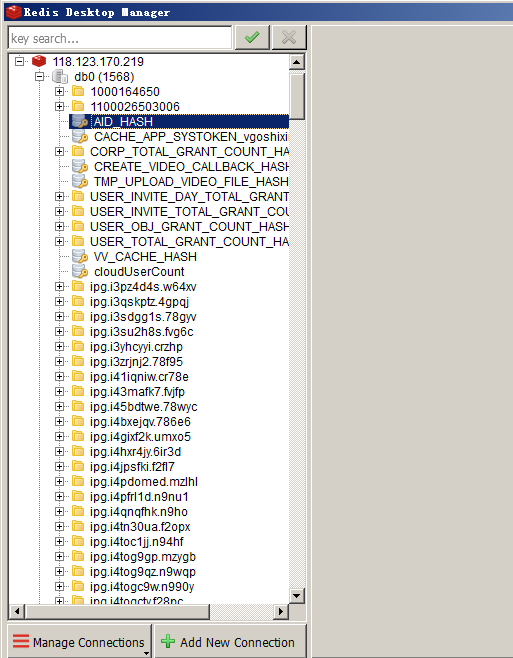
Task: Select the cloudUserCount key
Action: [x=139, y=272]
